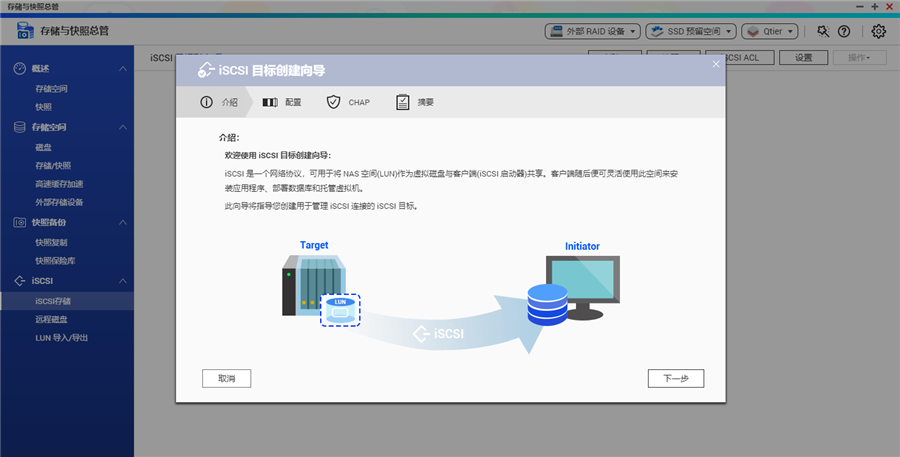Viewport: 900px width, 457px height.
Task: Open 远程磁盘 in the sidebar
Action: [52, 319]
